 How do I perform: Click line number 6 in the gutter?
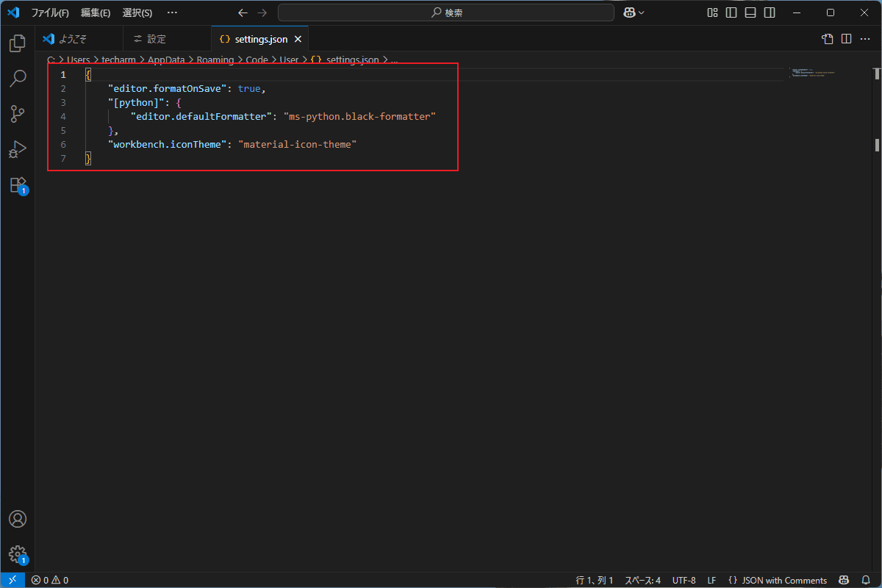(x=63, y=144)
